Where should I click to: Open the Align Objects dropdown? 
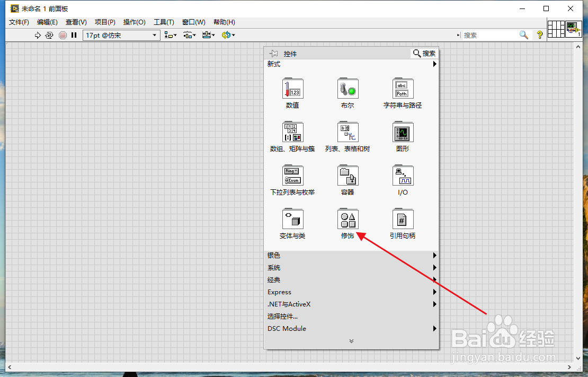pos(171,36)
